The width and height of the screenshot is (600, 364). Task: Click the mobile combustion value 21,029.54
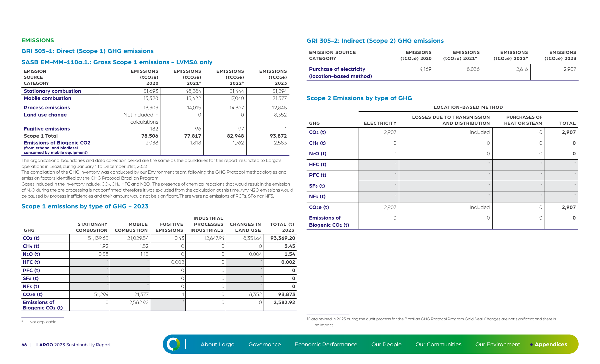tap(138, 238)
